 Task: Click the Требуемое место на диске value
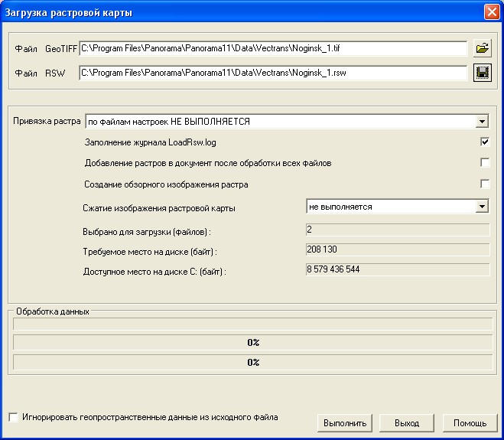point(396,249)
